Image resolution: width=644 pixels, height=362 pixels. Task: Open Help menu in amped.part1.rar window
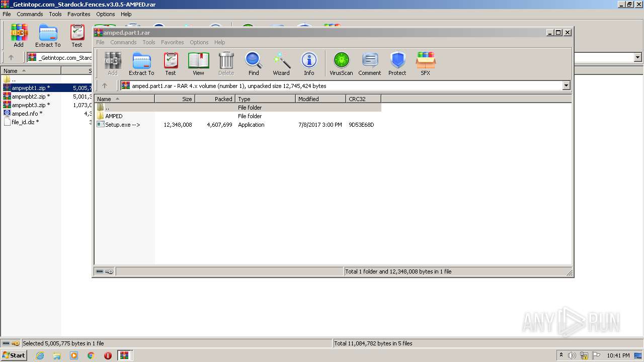click(220, 42)
